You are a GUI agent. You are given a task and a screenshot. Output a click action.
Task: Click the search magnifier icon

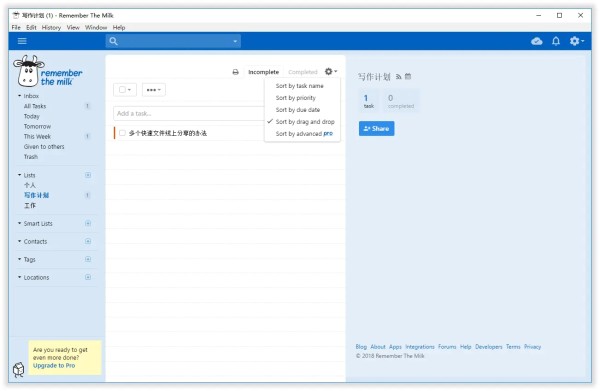(113, 41)
